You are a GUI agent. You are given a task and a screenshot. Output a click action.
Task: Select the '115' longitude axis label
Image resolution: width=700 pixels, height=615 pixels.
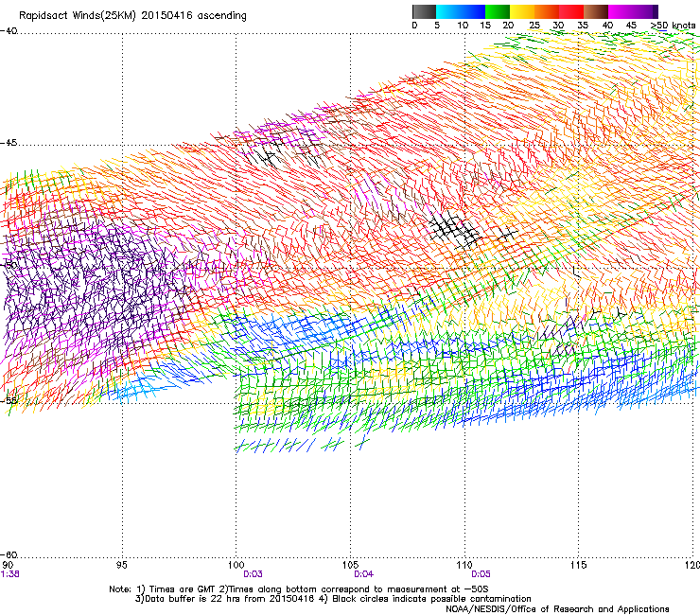point(579,565)
